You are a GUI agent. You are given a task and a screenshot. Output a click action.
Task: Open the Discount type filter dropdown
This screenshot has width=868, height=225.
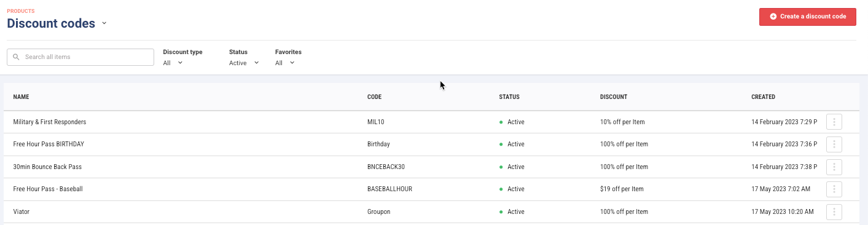click(173, 63)
